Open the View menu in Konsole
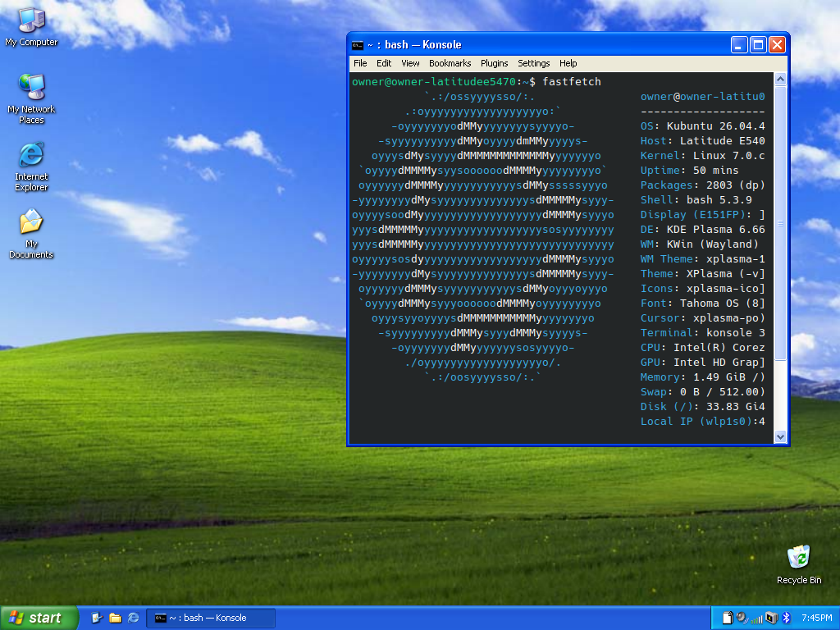The height and width of the screenshot is (630, 840). coord(410,63)
